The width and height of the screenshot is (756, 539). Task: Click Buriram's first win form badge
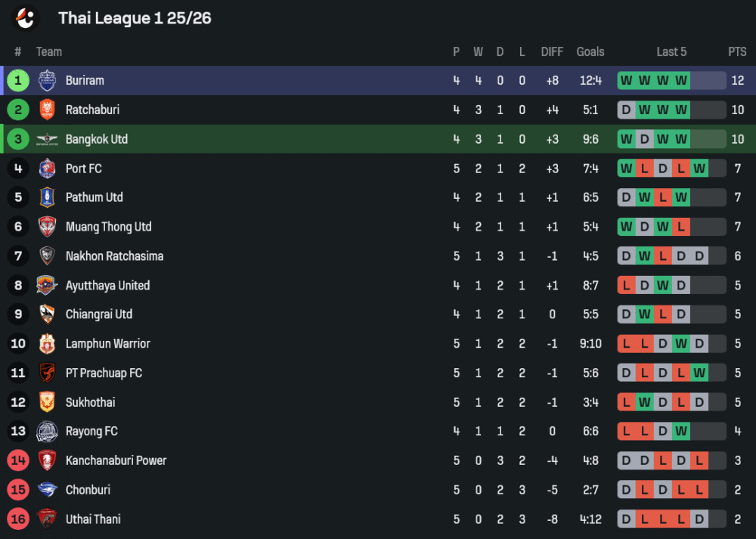point(626,80)
